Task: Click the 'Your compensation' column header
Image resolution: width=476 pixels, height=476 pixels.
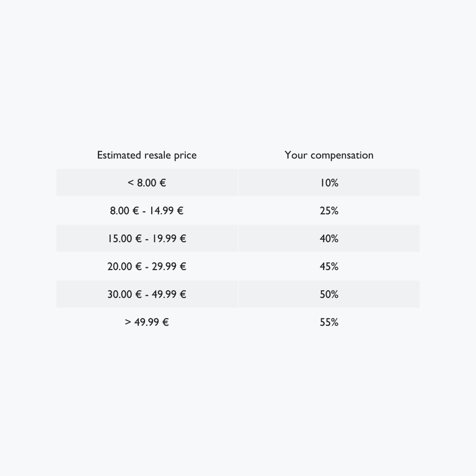Action: pyautogui.click(x=329, y=155)
